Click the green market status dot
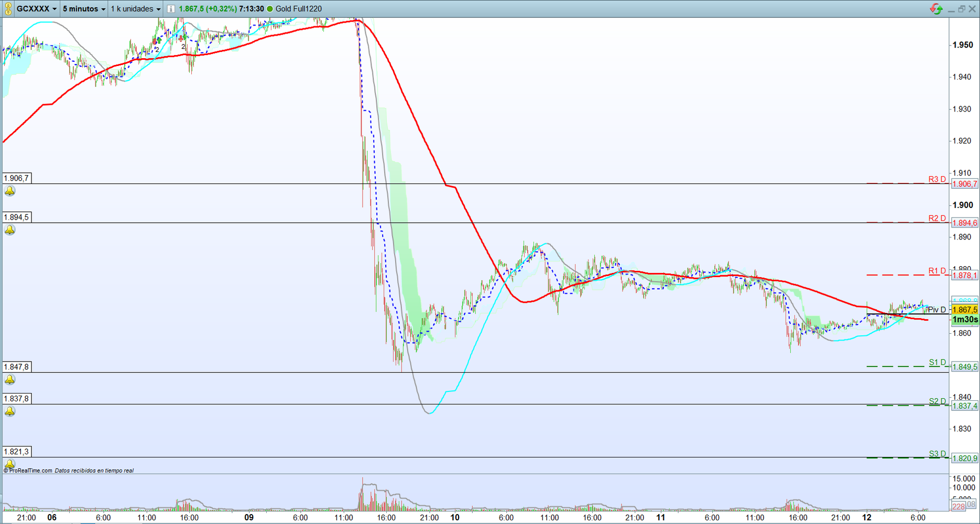This screenshot has height=524, width=980. click(x=270, y=9)
